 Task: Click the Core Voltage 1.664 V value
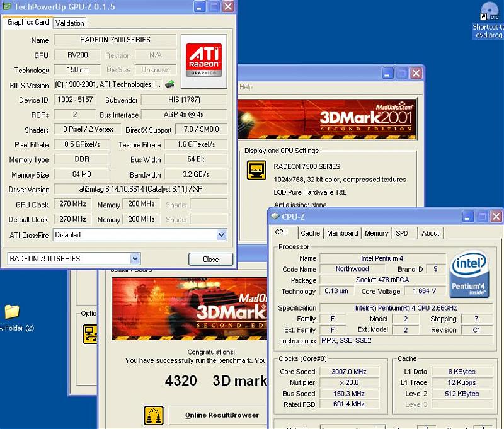pyautogui.click(x=425, y=290)
